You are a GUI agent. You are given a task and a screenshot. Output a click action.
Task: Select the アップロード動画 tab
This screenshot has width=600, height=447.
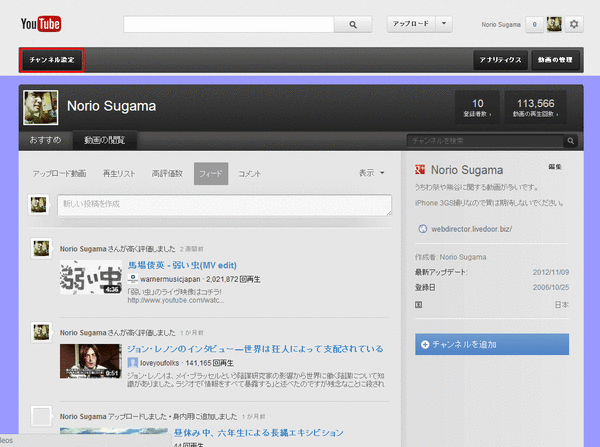[59, 174]
